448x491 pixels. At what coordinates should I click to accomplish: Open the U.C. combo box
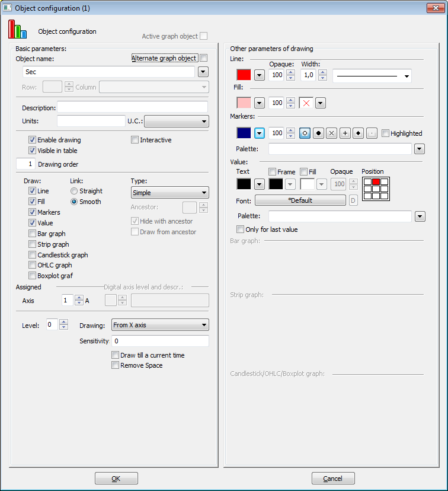pyautogui.click(x=177, y=122)
